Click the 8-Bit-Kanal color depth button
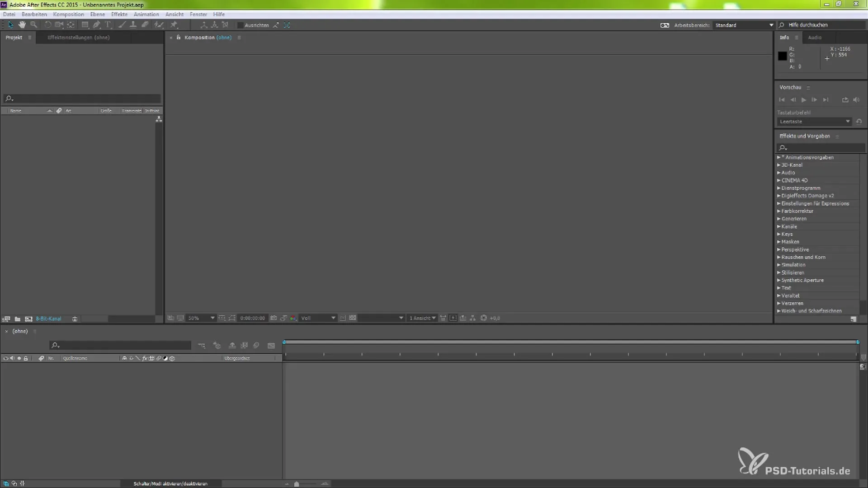This screenshot has width=868, height=488. tap(48, 319)
